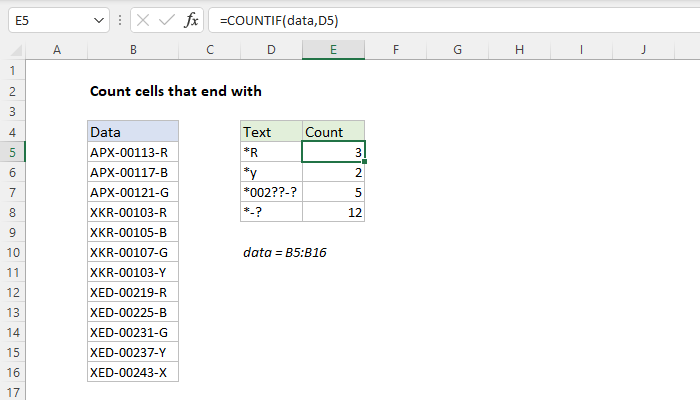Click cell containing APX-00117-B
Viewport: 700px width, 400px height.
click(x=133, y=172)
